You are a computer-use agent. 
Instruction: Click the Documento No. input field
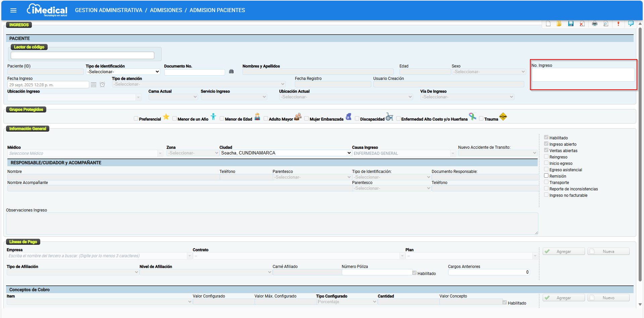(194, 72)
